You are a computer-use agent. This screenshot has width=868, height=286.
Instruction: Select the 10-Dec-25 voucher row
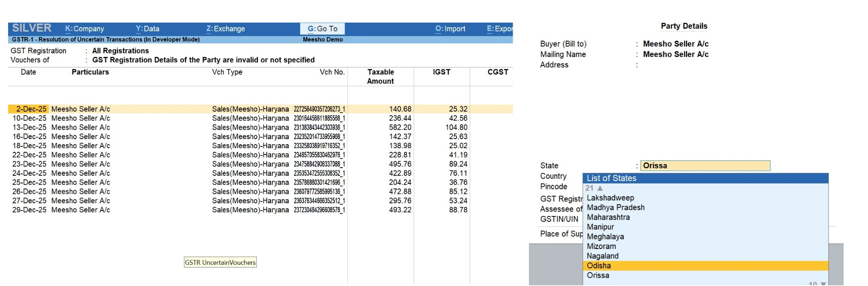tap(260, 118)
